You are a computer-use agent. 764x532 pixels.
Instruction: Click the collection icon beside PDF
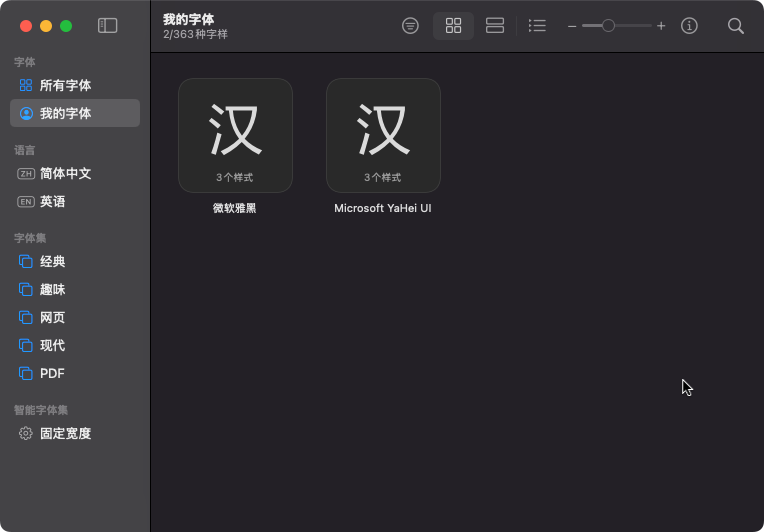(x=26, y=374)
